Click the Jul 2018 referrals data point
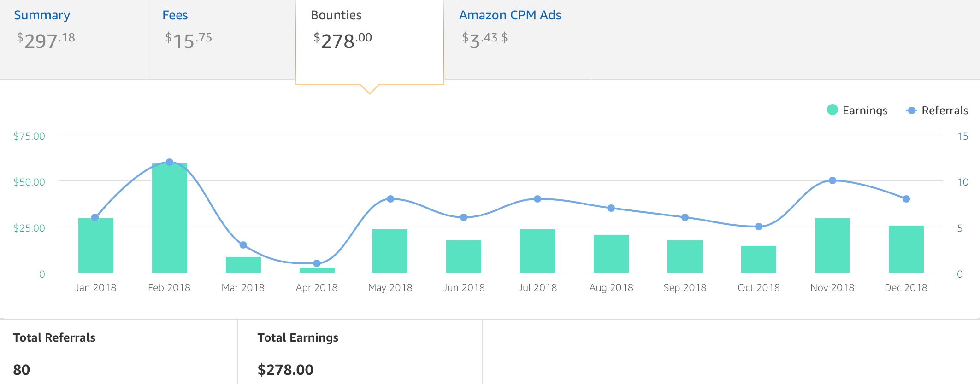This screenshot has height=384, width=980. 537,199
